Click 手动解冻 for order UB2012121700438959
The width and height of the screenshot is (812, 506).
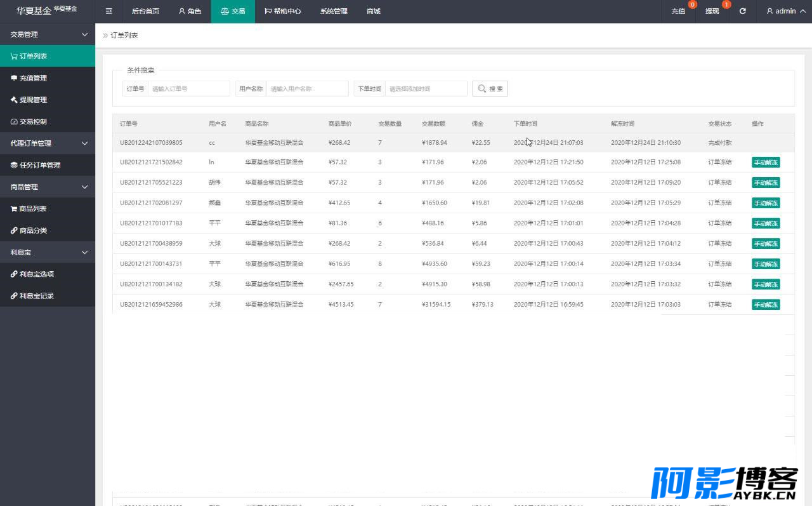766,244
